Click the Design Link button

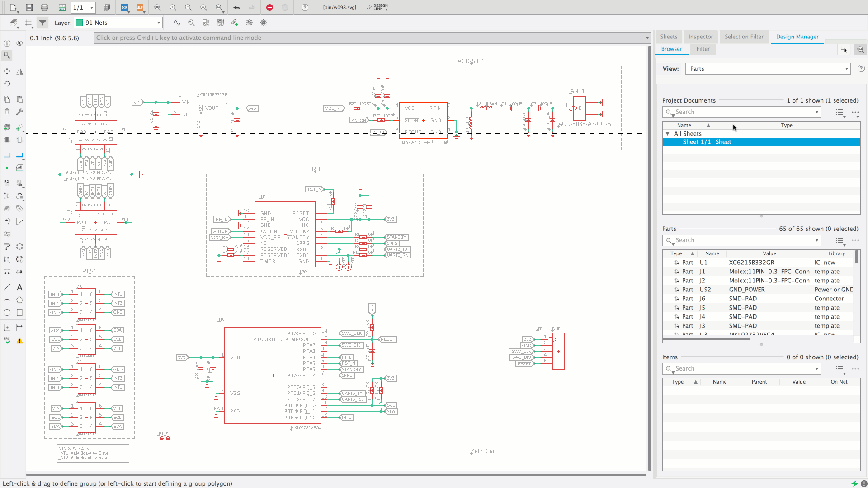(x=377, y=7)
